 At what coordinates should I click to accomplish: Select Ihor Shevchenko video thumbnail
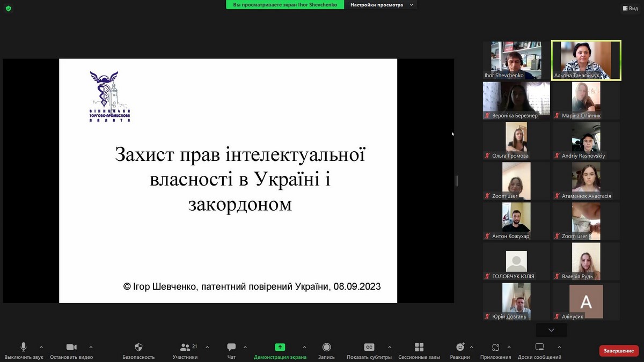(x=516, y=60)
